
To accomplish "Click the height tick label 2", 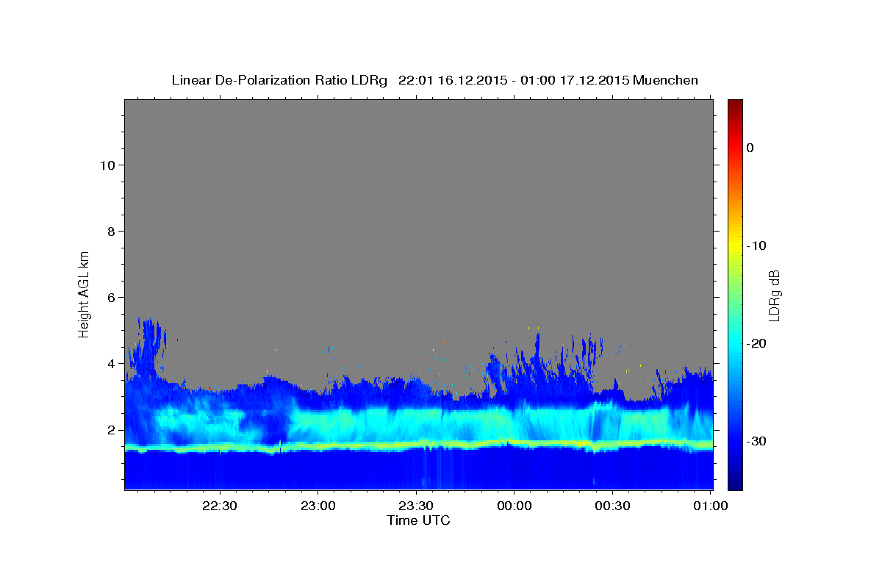I will [111, 430].
